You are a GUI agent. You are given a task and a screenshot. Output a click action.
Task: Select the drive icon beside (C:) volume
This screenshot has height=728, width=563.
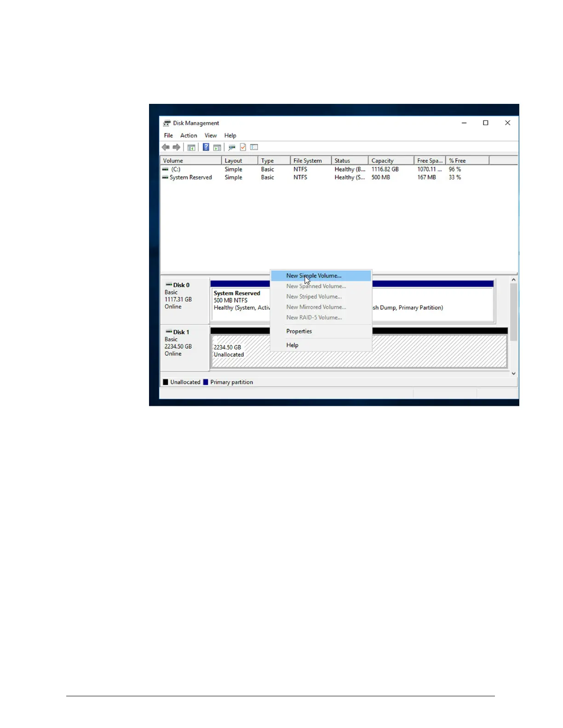[x=165, y=169]
